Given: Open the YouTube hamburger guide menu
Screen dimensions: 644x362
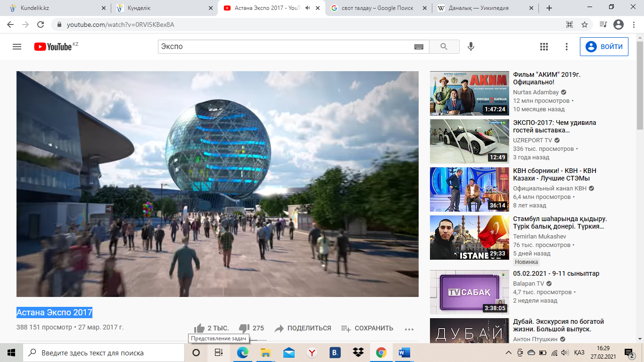Looking at the screenshot, I should 17,47.
